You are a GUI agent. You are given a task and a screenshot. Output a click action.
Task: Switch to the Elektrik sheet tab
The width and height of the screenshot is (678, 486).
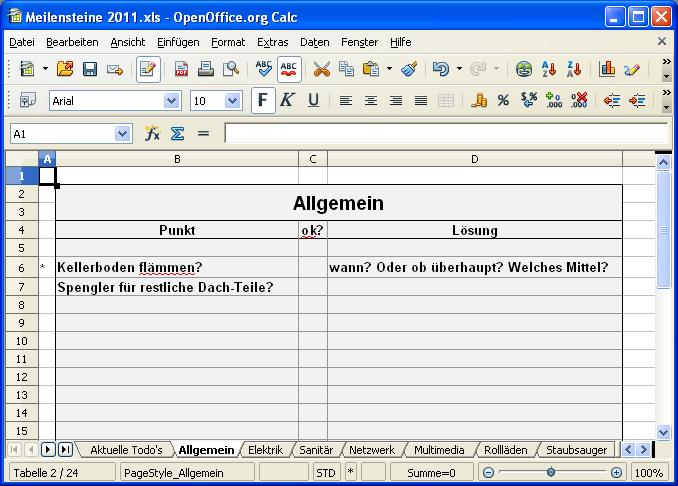[x=265, y=450]
